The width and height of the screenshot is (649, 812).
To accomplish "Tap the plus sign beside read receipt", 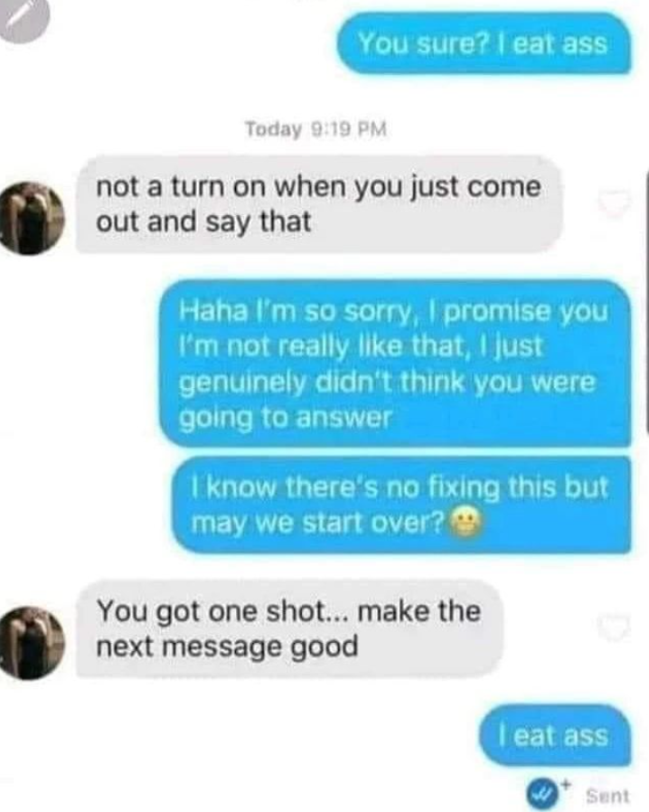I will [566, 783].
